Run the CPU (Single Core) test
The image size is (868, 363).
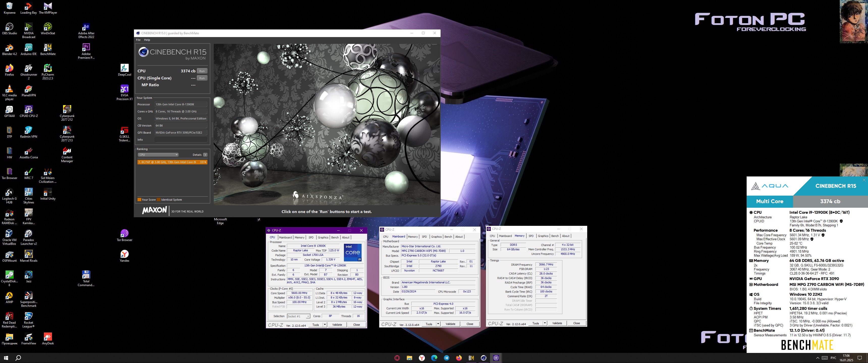tap(202, 78)
